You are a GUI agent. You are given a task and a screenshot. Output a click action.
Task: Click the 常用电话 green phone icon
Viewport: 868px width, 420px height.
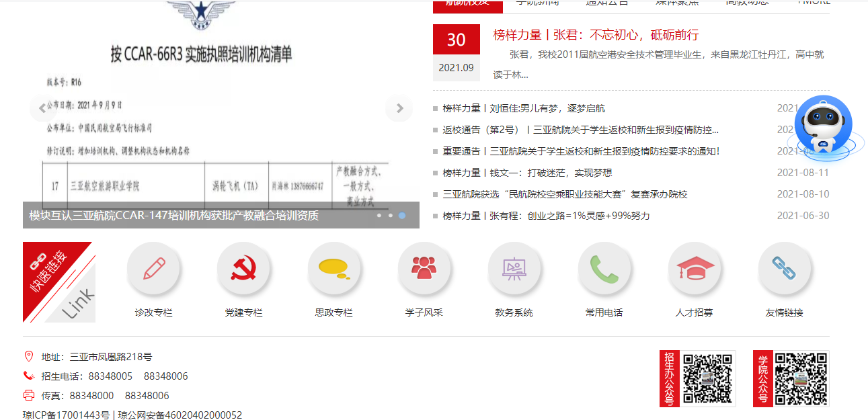[x=604, y=269]
